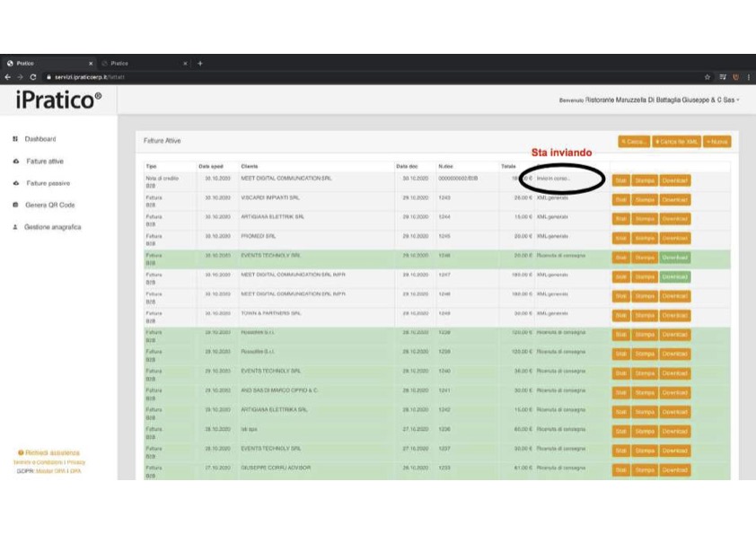Open Fatture passive from sidebar
The height and width of the screenshot is (534, 756).
coord(48,183)
